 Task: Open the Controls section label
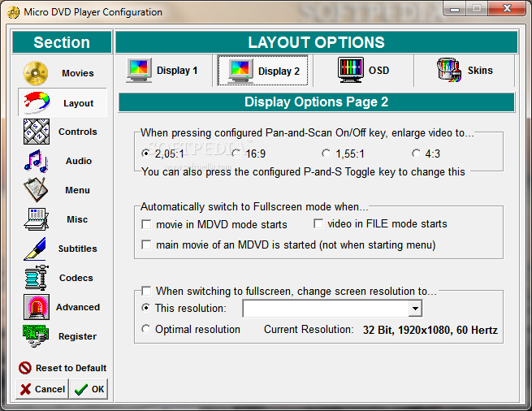78,132
